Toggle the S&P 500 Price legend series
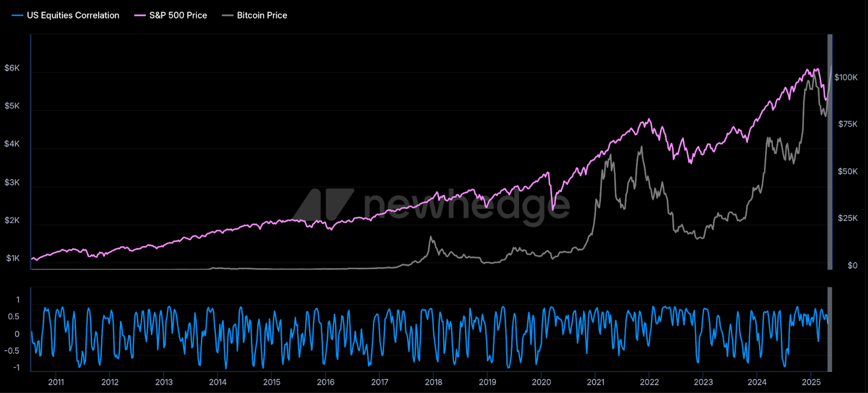 [171, 15]
